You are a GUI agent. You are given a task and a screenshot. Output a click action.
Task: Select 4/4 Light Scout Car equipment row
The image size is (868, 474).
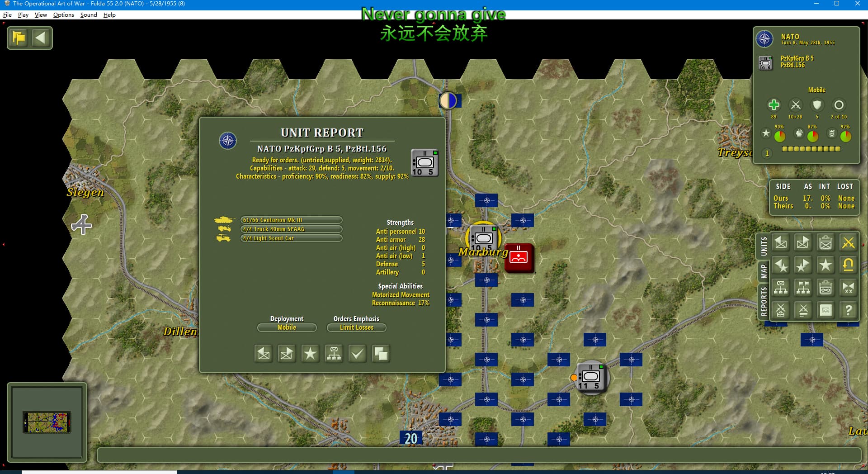(291, 238)
